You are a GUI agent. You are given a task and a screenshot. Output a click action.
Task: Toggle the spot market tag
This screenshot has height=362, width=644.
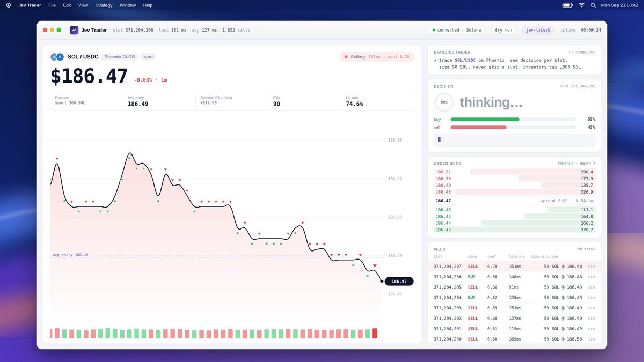pos(148,57)
